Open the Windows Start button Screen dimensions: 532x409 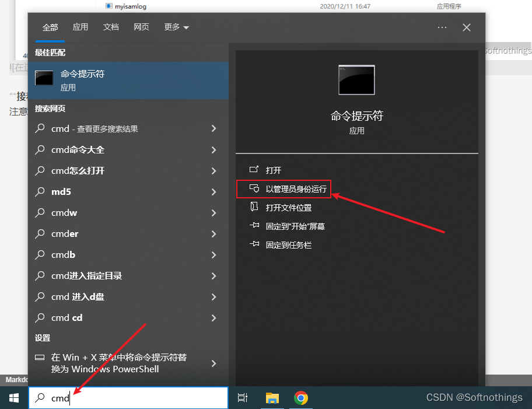point(14,398)
